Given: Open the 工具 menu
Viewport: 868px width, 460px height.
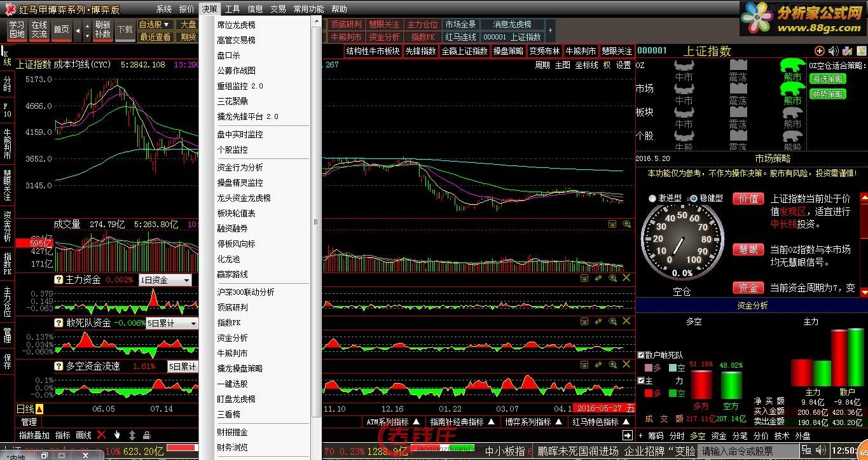Looking at the screenshot, I should 233,10.
